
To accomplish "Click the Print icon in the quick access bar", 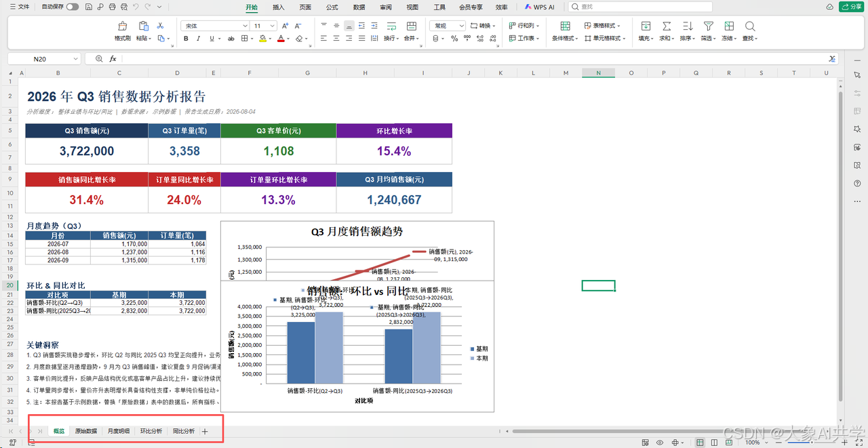I will coord(112,7).
